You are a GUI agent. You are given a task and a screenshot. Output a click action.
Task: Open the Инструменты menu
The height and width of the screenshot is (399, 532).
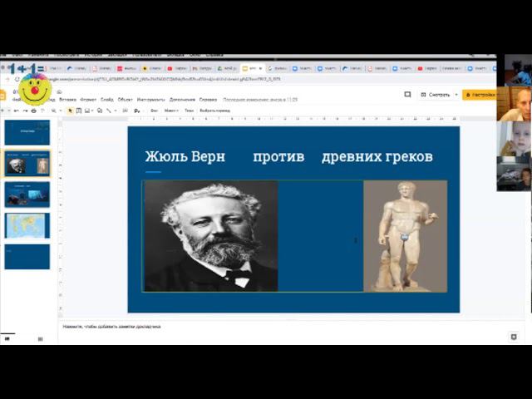coord(151,100)
